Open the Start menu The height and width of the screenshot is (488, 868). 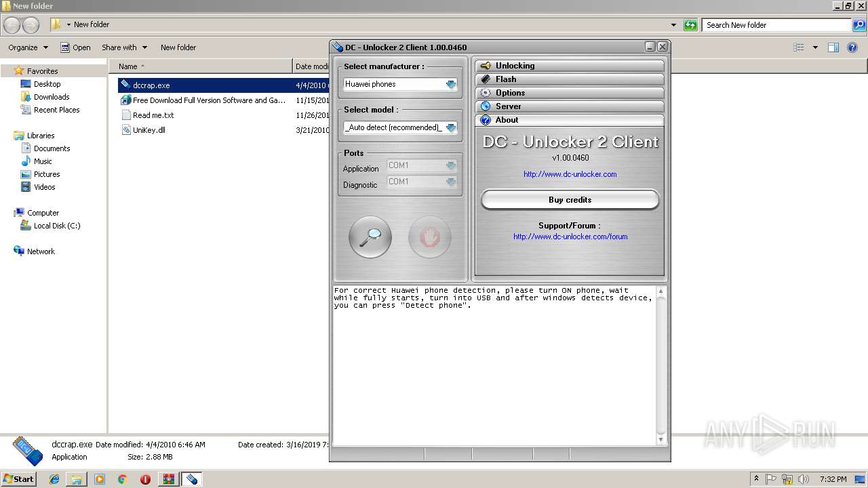point(18,479)
